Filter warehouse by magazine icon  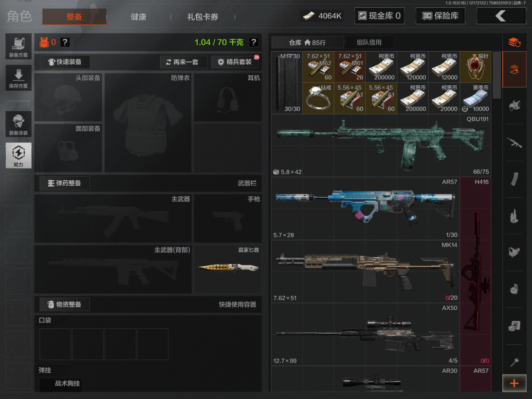tap(514, 179)
